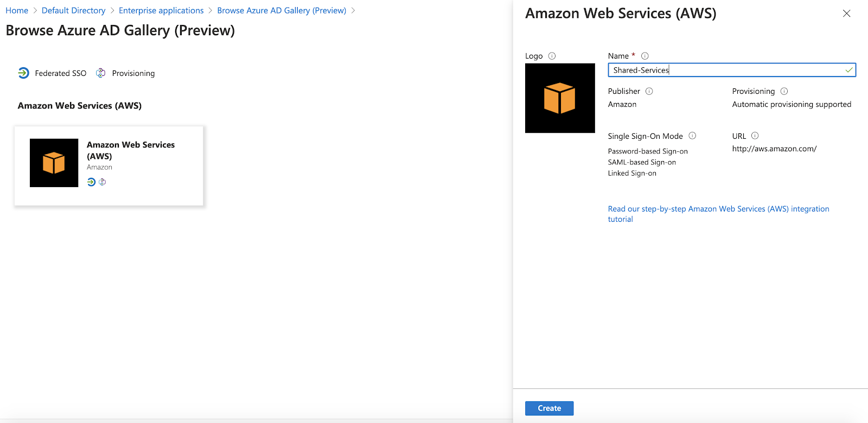This screenshot has width=868, height=423.
Task: Show info tooltip next to Provisioning label
Action: coord(784,91)
